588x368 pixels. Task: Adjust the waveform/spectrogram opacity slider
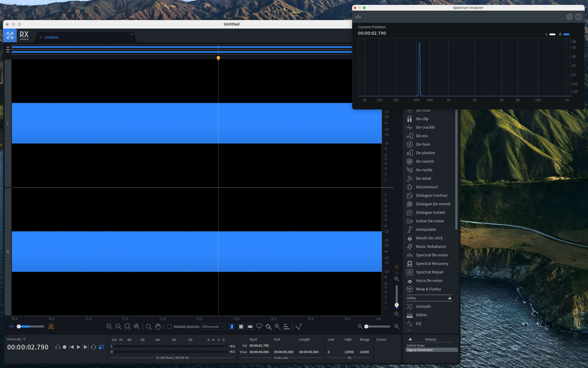pos(19,326)
